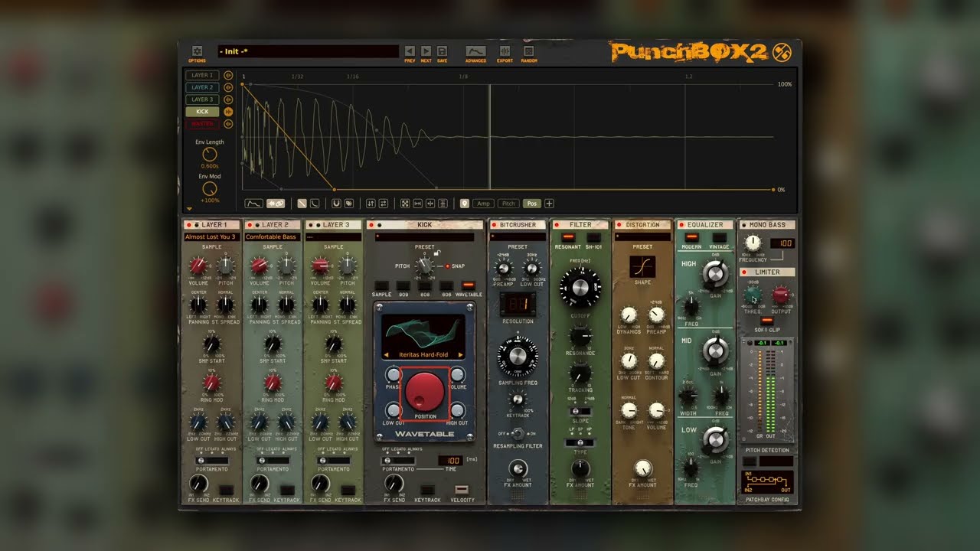Open the Options gear icon
This screenshot has width=980, height=551.
(x=197, y=51)
